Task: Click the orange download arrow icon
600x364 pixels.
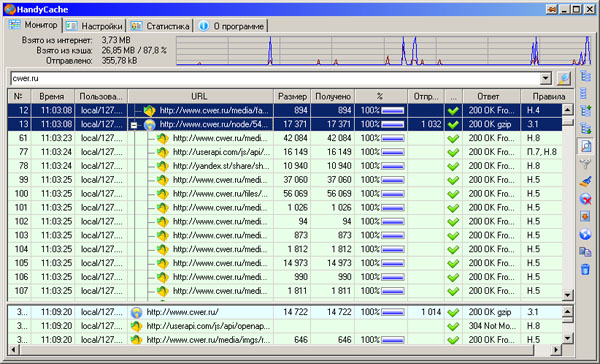Action: click(x=585, y=216)
